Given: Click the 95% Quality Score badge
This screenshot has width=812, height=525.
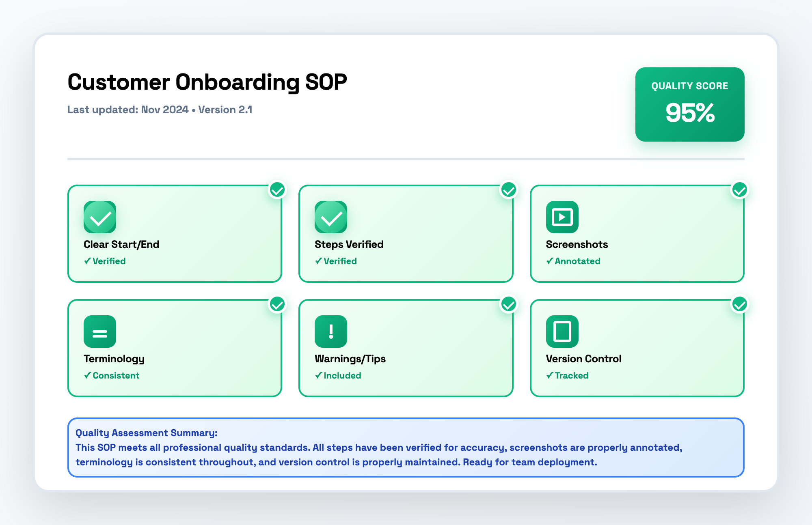Looking at the screenshot, I should pos(690,104).
